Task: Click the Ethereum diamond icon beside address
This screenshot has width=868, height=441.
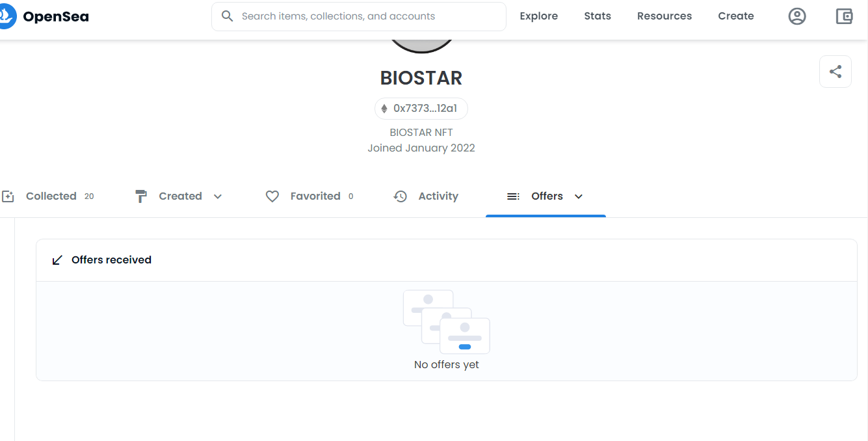Action: point(384,109)
